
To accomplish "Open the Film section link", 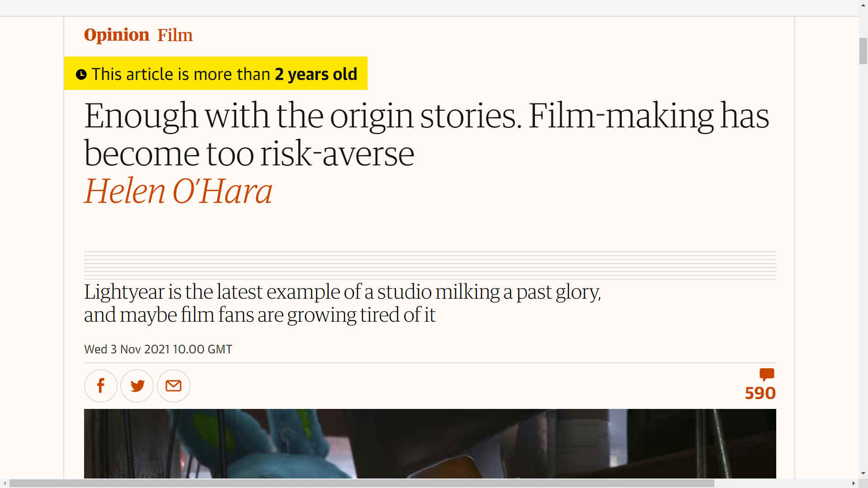I will 175,35.
